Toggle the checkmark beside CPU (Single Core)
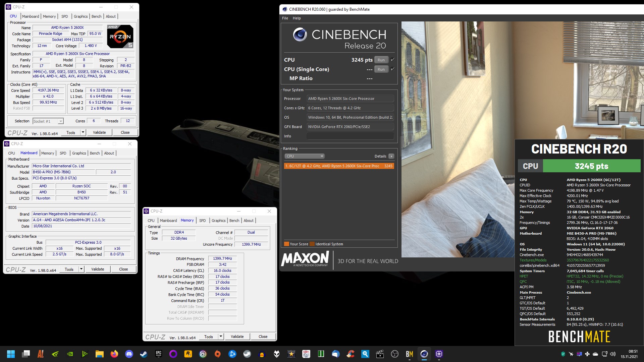Viewport: 644px width, 362px height. [x=392, y=69]
